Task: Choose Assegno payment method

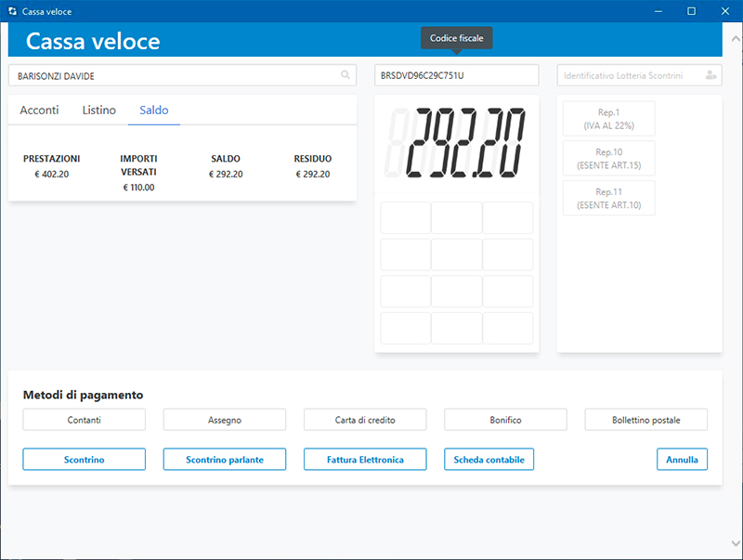Action: click(x=225, y=420)
